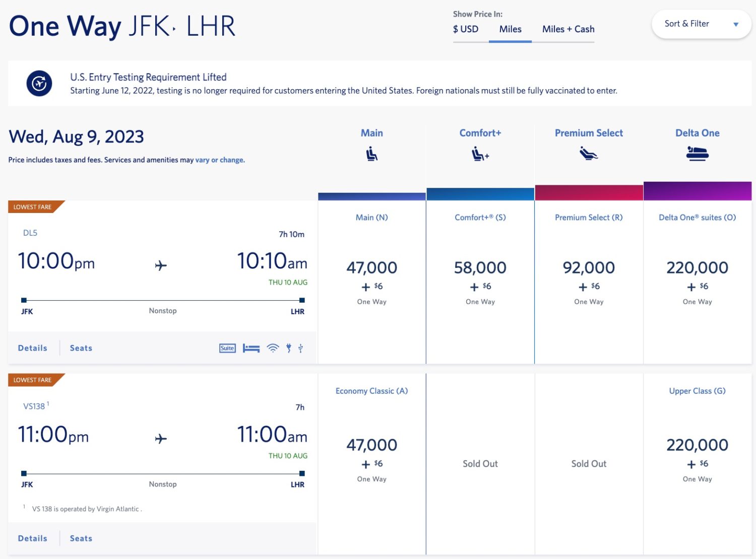Click the U.S. entry testing globe icon
The width and height of the screenshot is (756, 559).
click(39, 83)
